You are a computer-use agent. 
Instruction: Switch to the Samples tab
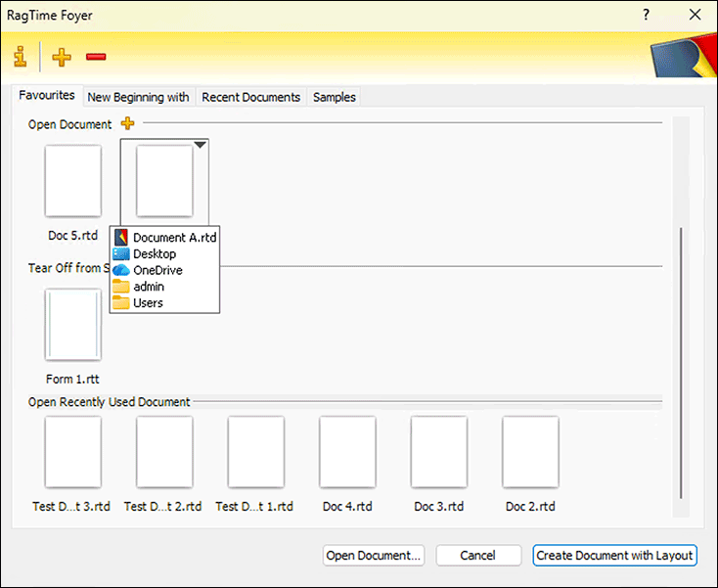click(335, 97)
